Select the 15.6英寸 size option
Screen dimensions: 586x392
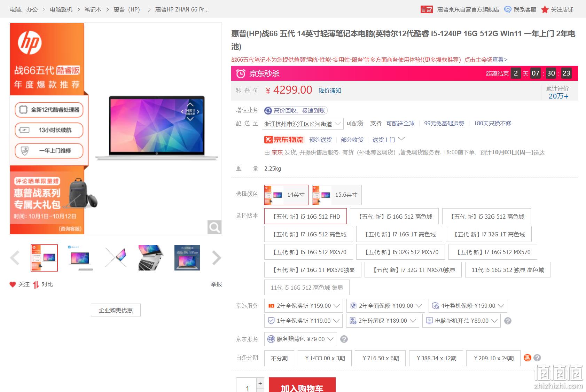[337, 195]
